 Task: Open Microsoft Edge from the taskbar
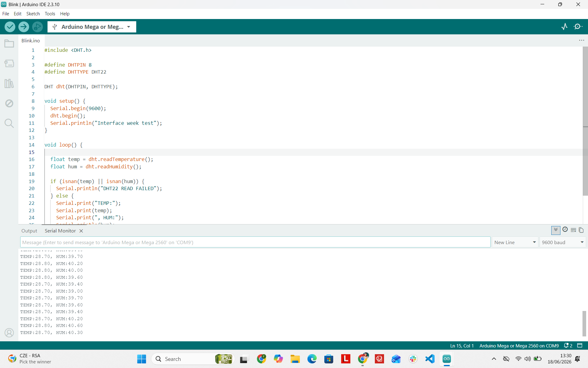coord(312,359)
